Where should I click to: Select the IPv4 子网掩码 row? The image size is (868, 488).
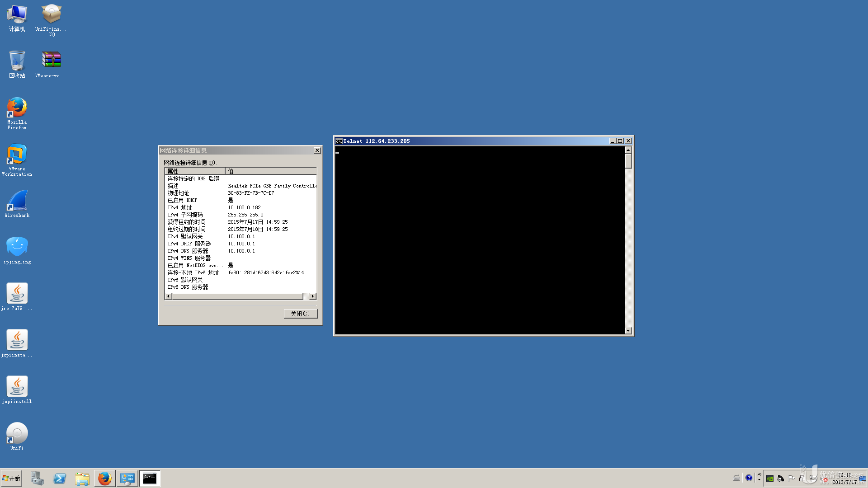pyautogui.click(x=241, y=215)
